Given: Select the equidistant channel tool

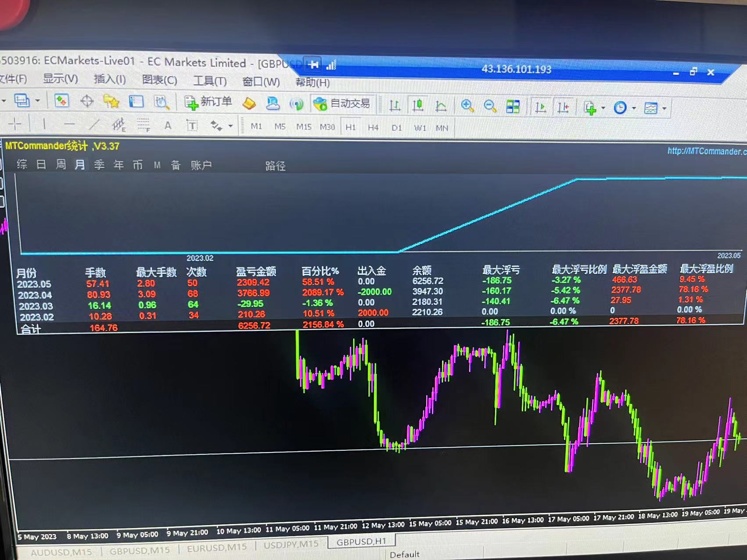Looking at the screenshot, I should pos(119,125).
